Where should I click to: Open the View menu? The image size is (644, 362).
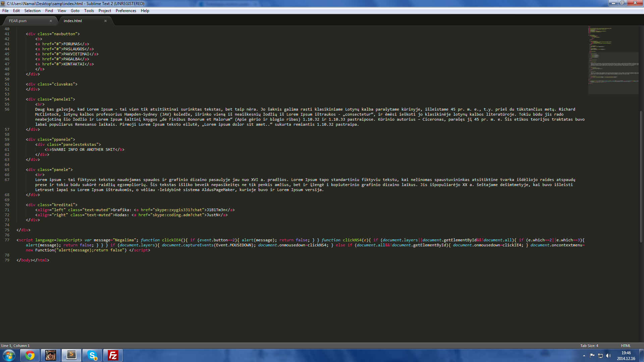click(x=62, y=11)
